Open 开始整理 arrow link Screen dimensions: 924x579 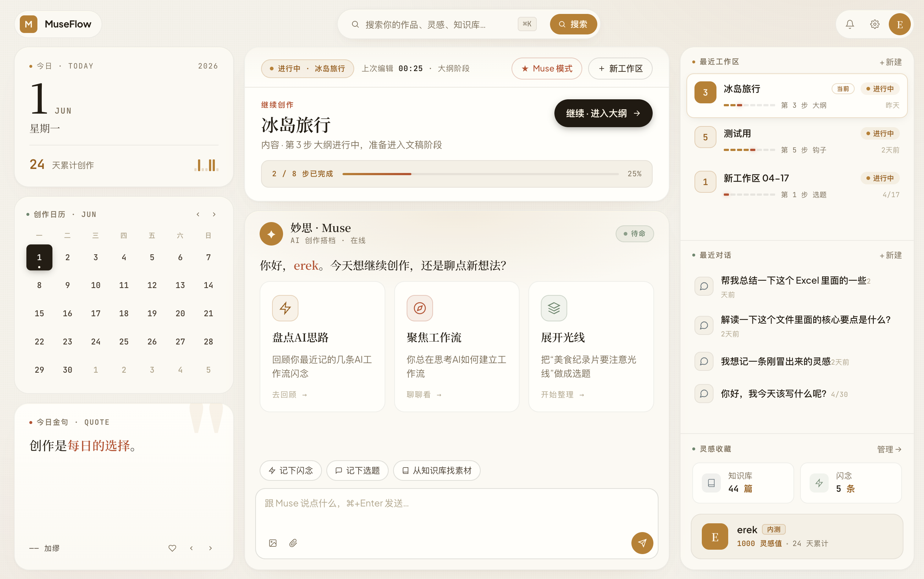click(562, 394)
